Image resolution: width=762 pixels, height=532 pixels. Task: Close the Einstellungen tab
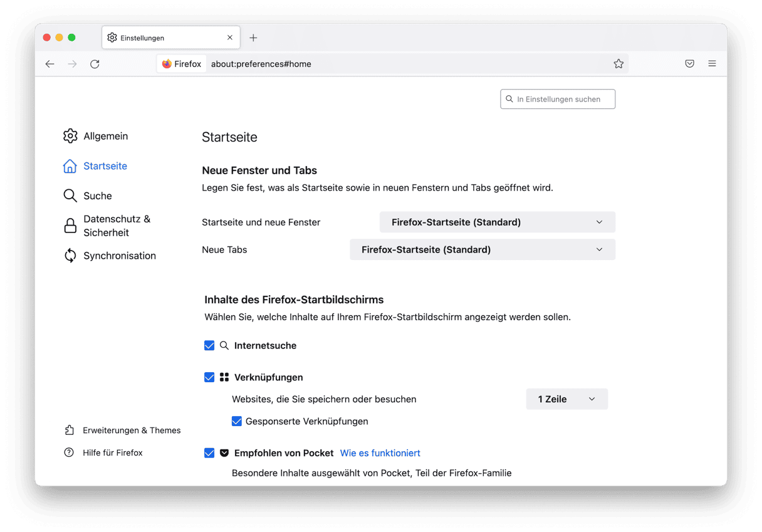(230, 38)
